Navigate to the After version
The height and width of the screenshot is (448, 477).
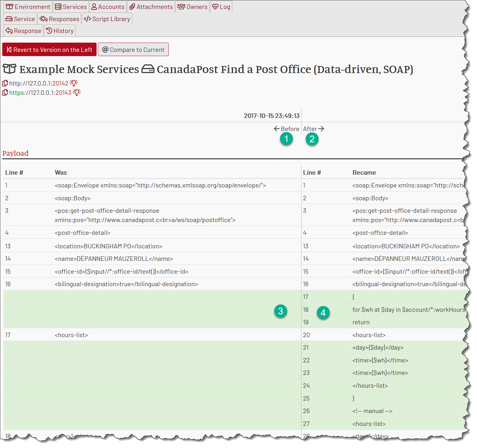[x=314, y=129]
